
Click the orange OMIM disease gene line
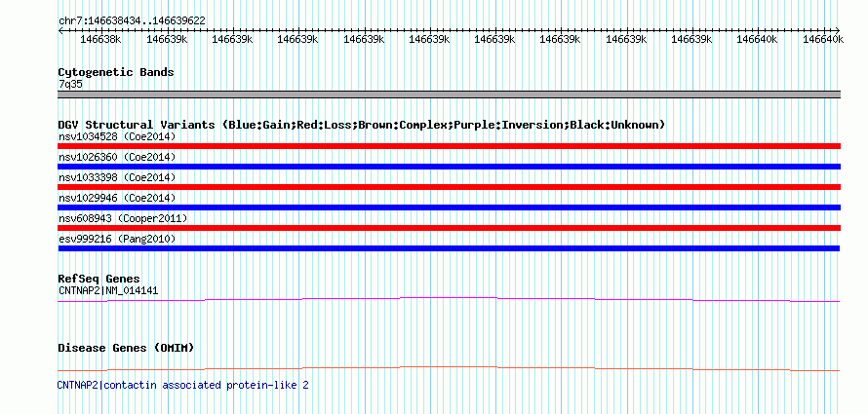click(449, 368)
